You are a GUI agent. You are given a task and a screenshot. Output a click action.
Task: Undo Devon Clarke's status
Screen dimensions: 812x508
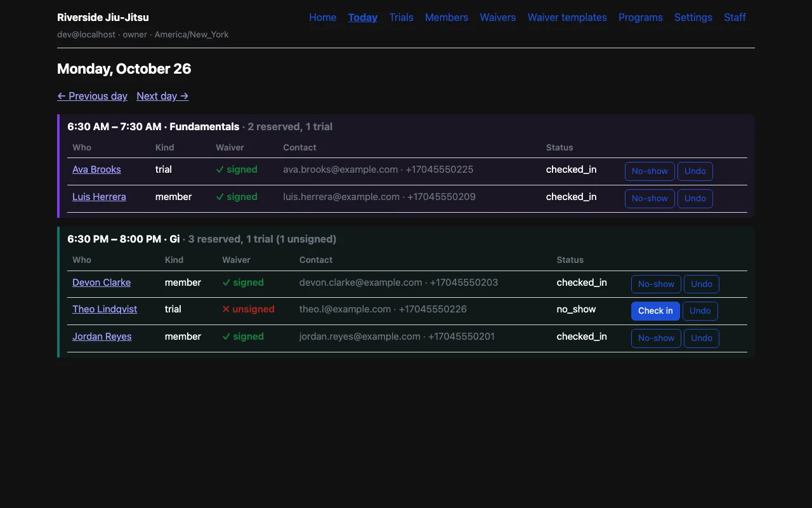pyautogui.click(x=702, y=284)
